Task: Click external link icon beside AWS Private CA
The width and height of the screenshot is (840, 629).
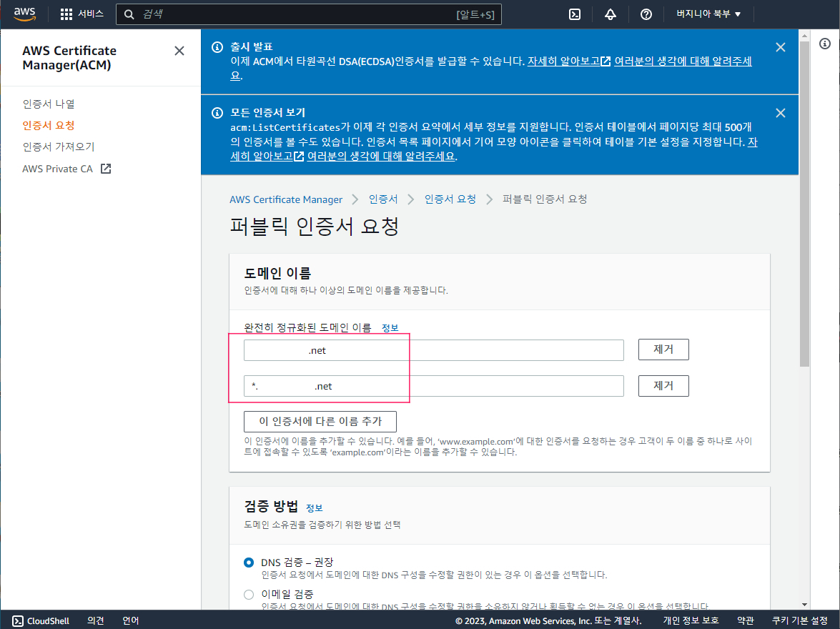Action: [x=106, y=169]
